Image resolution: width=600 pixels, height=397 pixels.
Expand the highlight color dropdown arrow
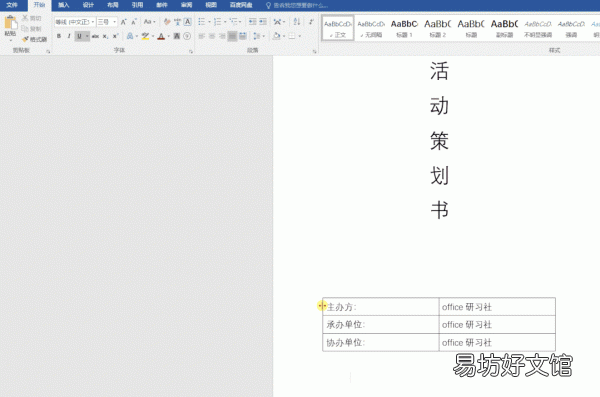point(153,36)
